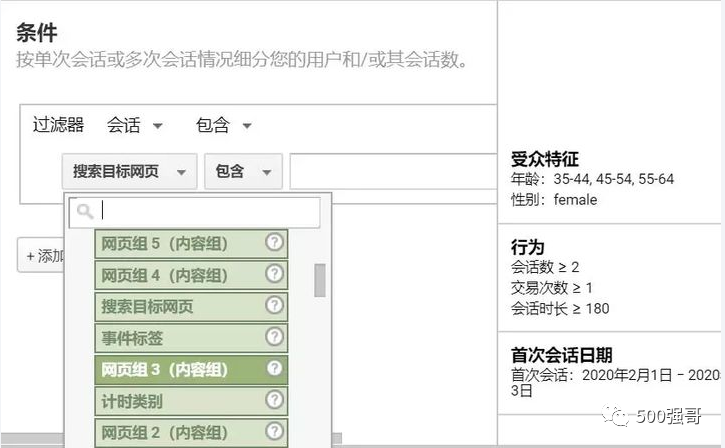The width and height of the screenshot is (725, 448).
Task: Click the 会话数 ≥ 2 line
Action: pos(545,267)
